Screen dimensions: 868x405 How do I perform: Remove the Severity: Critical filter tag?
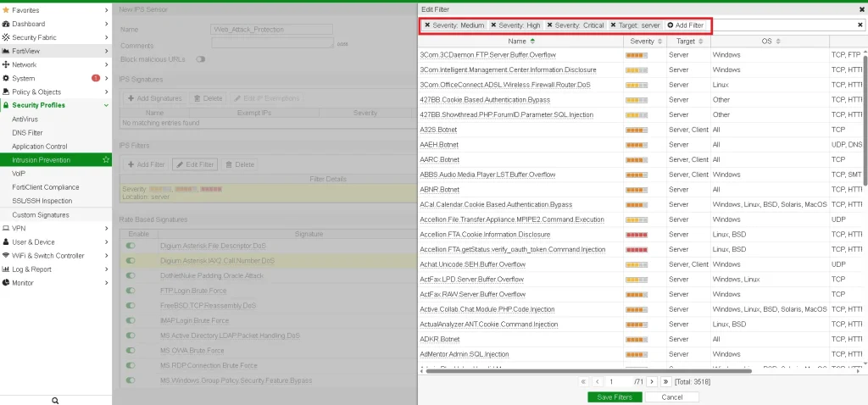[x=549, y=25]
